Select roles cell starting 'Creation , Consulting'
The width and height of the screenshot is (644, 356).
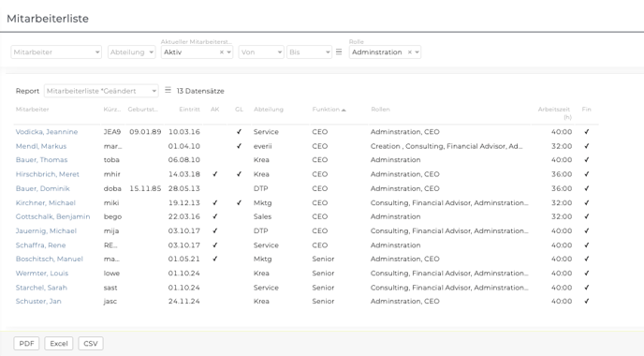point(446,146)
